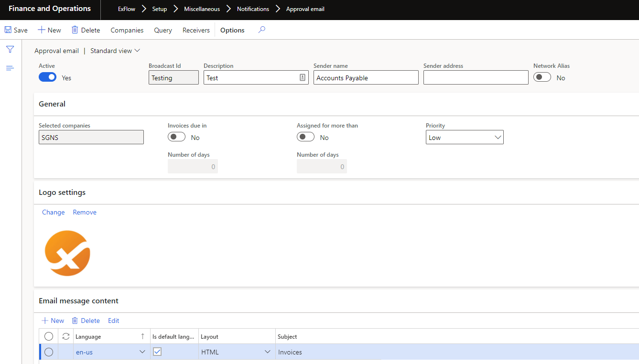Click the Sender name field
This screenshot has width=639, height=364.
pyautogui.click(x=366, y=77)
